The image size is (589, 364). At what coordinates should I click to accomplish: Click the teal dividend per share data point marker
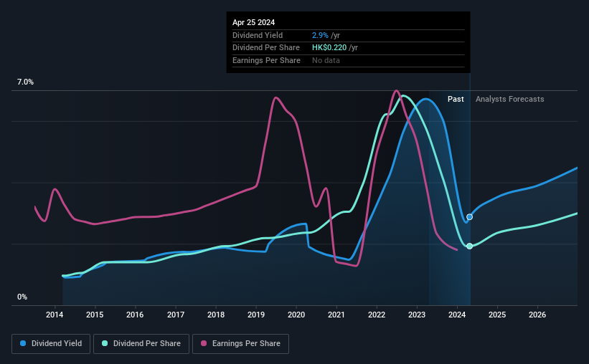[x=469, y=246]
